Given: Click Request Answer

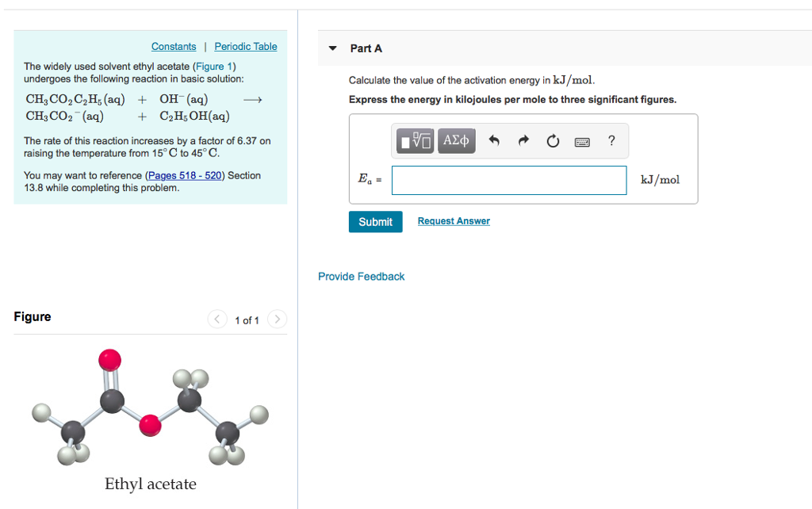Looking at the screenshot, I should pos(453,220).
